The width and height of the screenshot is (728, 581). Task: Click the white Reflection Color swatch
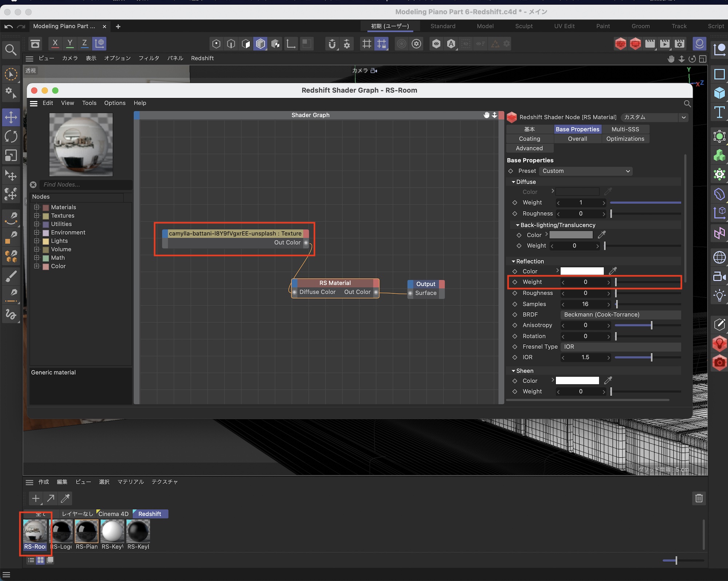click(582, 271)
